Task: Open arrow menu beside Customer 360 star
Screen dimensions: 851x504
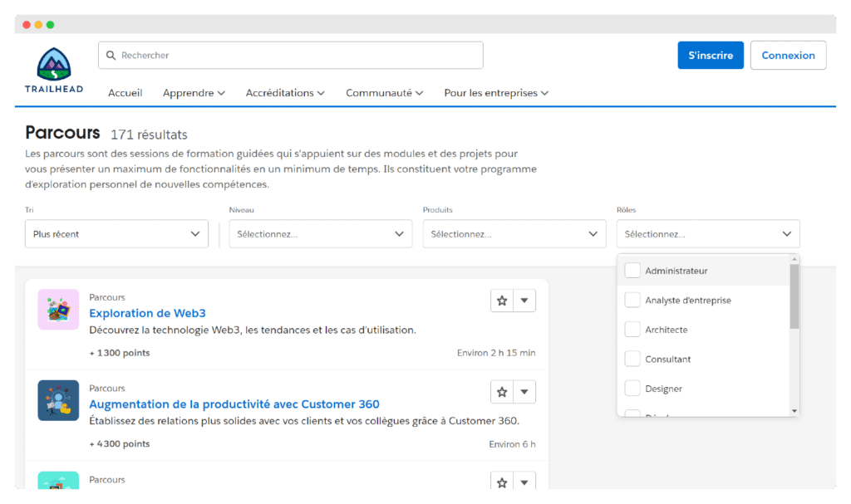Action: pyautogui.click(x=524, y=392)
